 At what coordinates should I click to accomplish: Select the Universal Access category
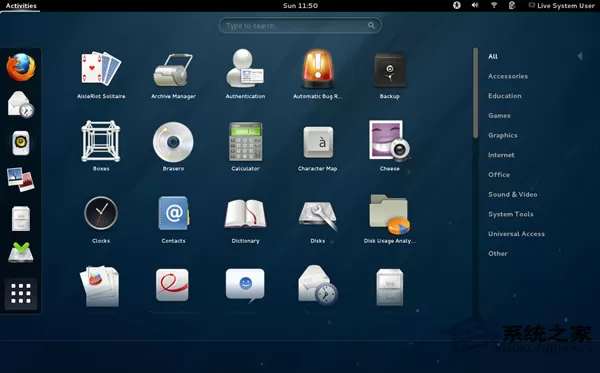click(516, 234)
